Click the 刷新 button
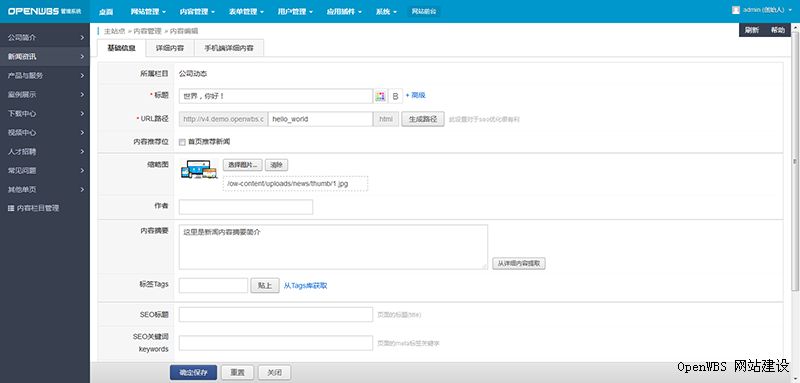This screenshot has height=383, width=800. point(752,31)
